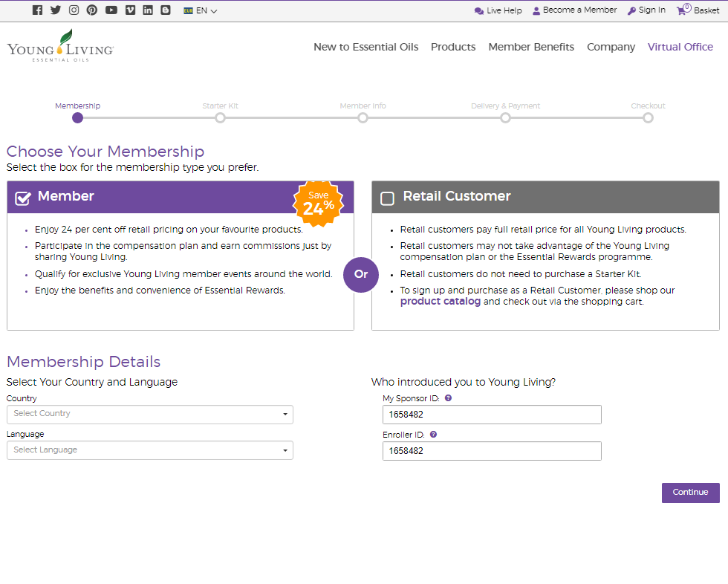Focus the My Sponsor ID input field
This screenshot has height=584, width=728.
click(x=492, y=415)
